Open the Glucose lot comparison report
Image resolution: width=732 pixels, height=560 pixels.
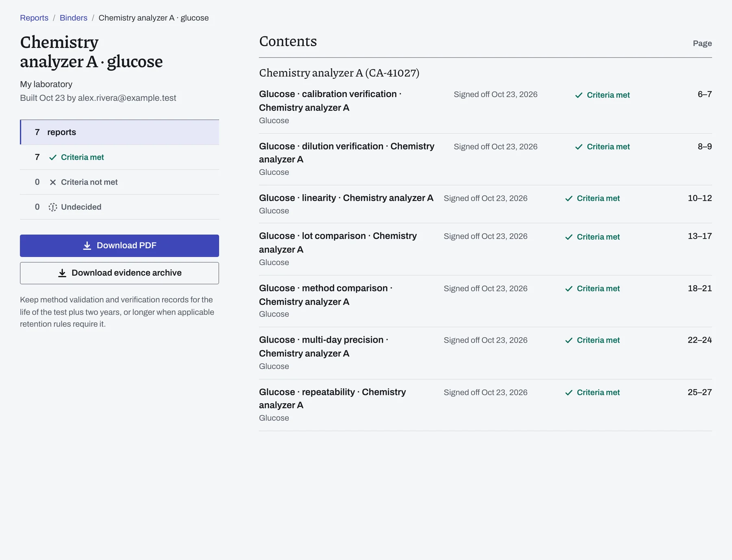338,243
